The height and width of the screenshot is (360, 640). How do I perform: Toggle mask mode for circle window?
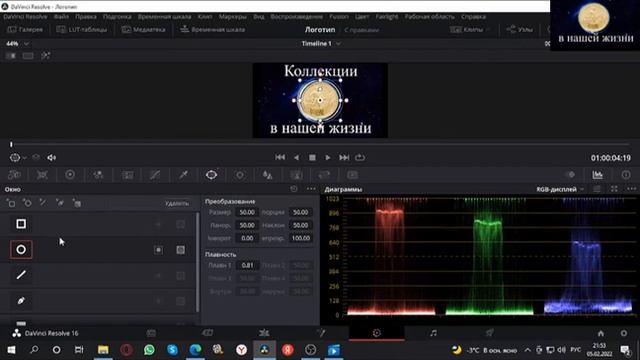click(180, 250)
